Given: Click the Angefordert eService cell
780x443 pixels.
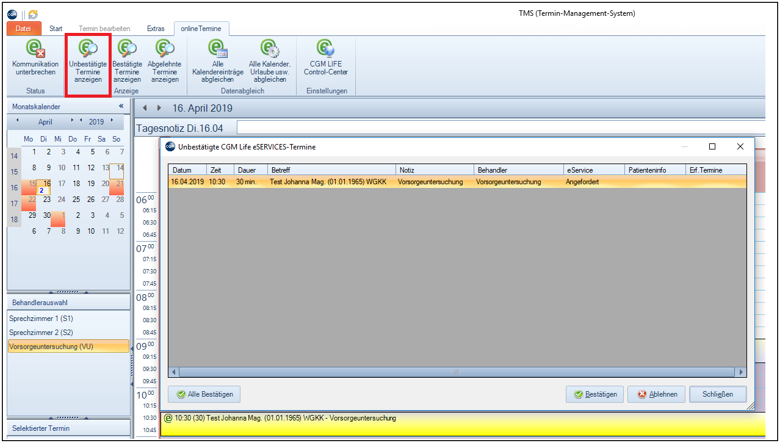Looking at the screenshot, I should click(594, 182).
